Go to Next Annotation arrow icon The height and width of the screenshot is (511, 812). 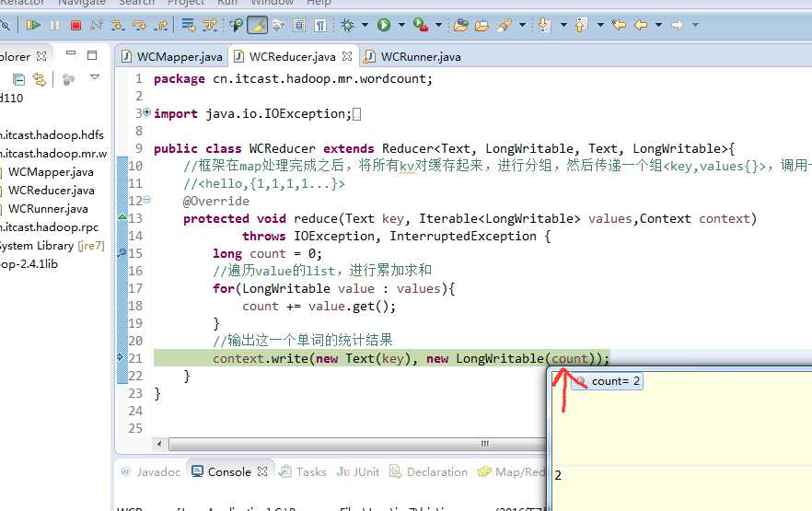pyautogui.click(x=544, y=25)
